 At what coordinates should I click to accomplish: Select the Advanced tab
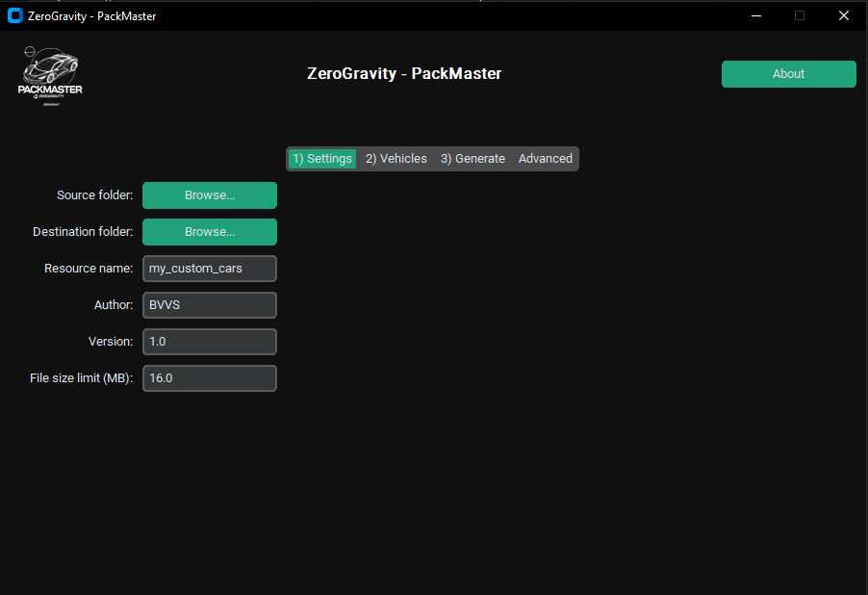545,159
